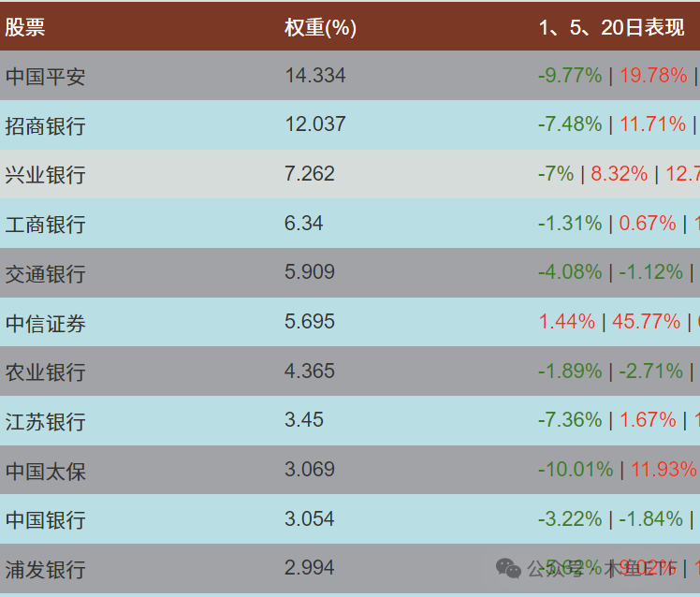The height and width of the screenshot is (597, 700).
Task: Select the 中国银行 stock name
Action: click(x=45, y=519)
